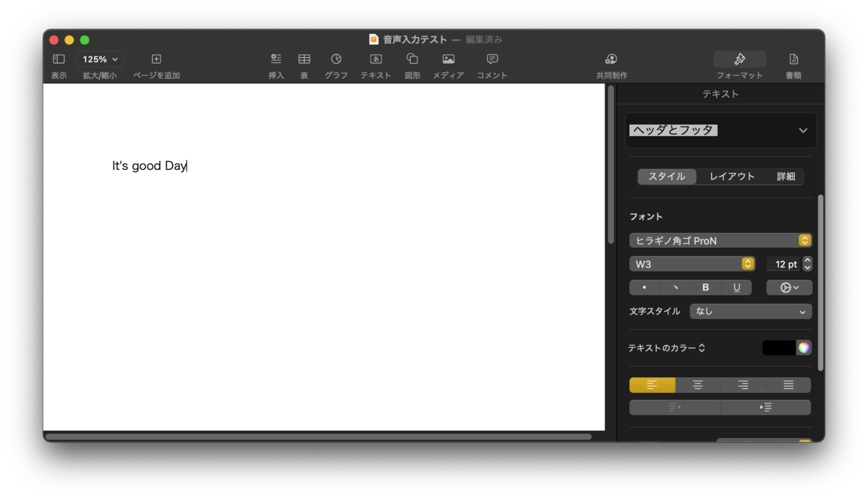
Task: Align text to the right
Action: click(x=743, y=385)
